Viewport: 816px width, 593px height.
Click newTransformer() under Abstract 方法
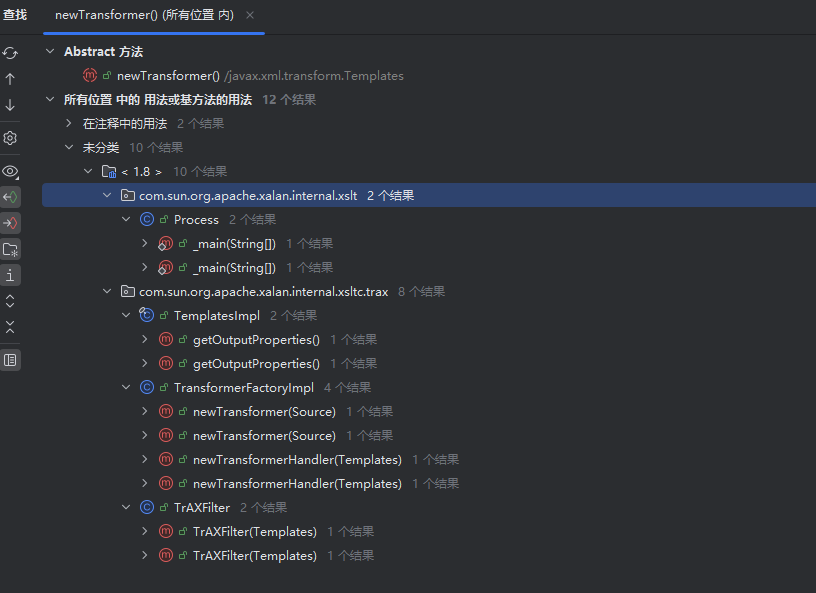point(168,75)
